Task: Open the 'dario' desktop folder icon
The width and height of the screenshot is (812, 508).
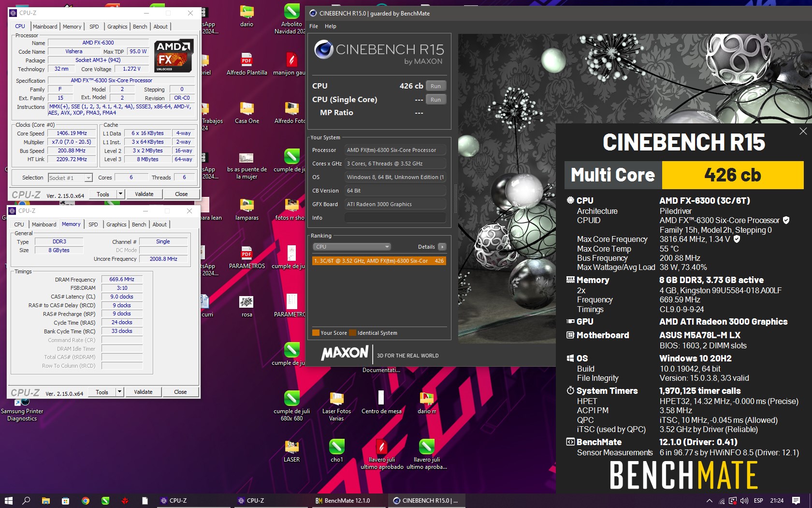Action: pyautogui.click(x=246, y=15)
